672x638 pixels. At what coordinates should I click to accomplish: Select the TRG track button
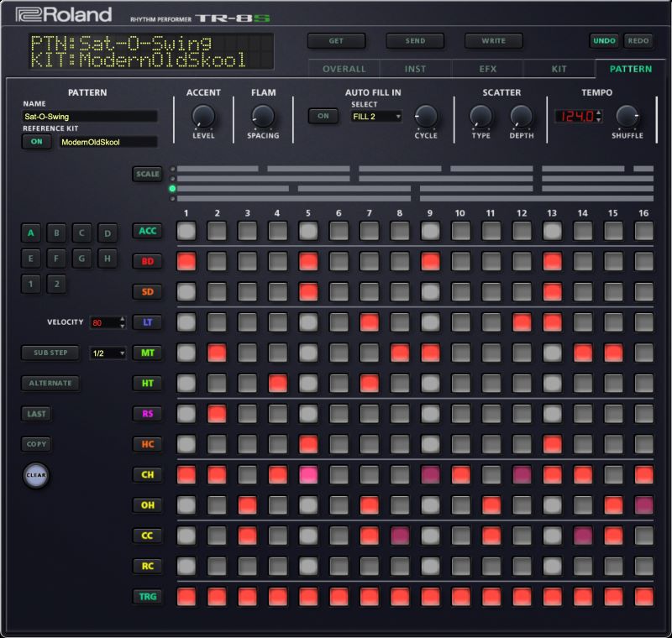point(148,597)
